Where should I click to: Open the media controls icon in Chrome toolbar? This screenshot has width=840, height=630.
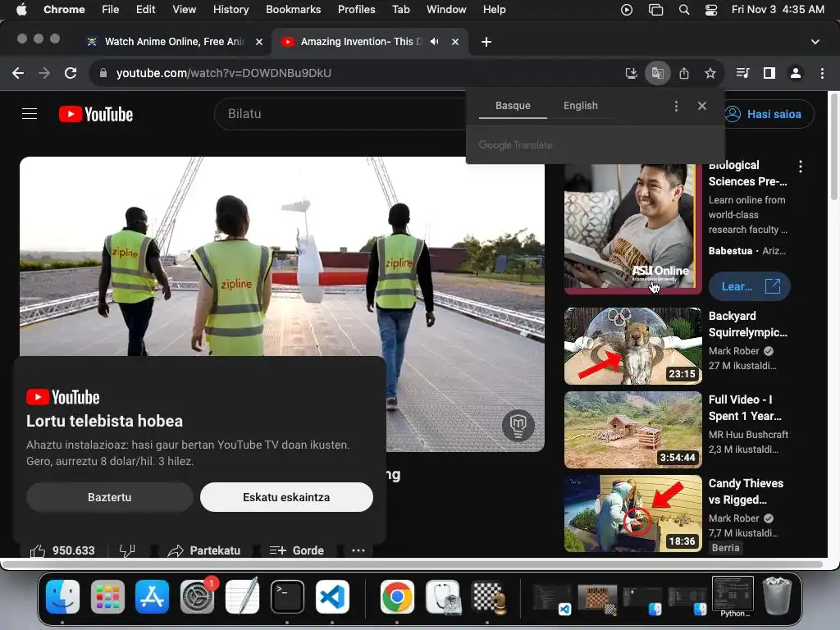(x=742, y=73)
